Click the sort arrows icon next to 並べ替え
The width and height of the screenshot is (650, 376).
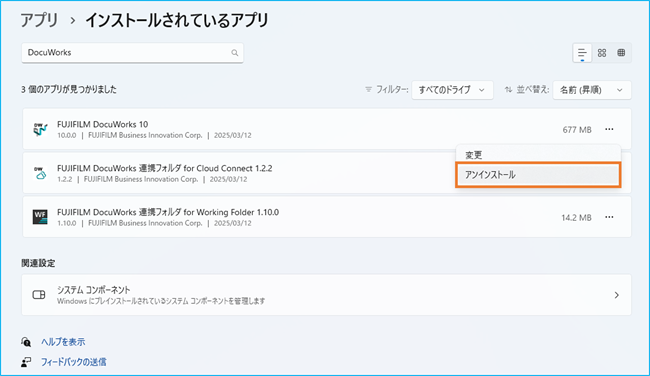(508, 90)
